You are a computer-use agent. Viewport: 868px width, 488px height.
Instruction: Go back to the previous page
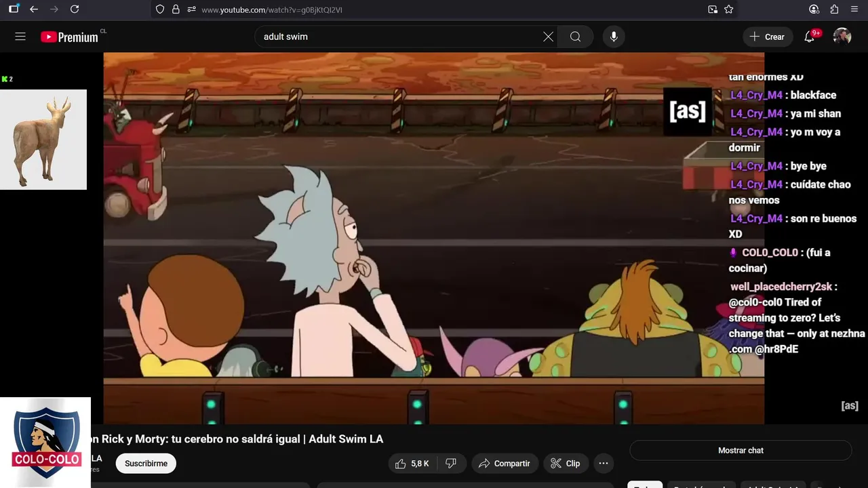(x=34, y=9)
